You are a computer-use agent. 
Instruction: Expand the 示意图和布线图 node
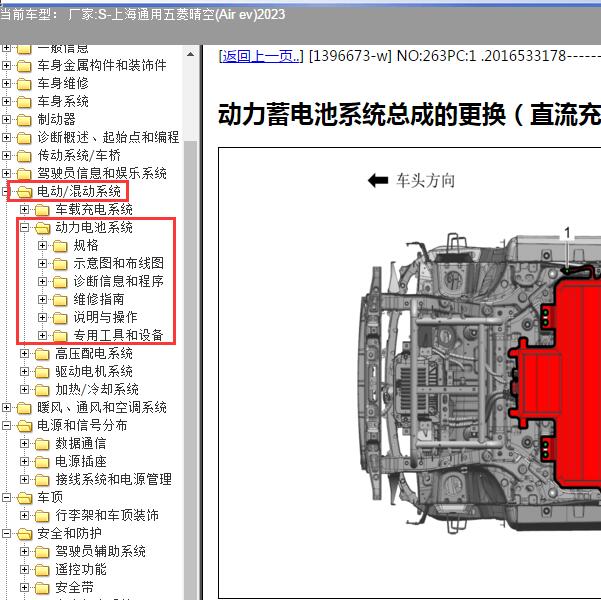pyautogui.click(x=43, y=264)
